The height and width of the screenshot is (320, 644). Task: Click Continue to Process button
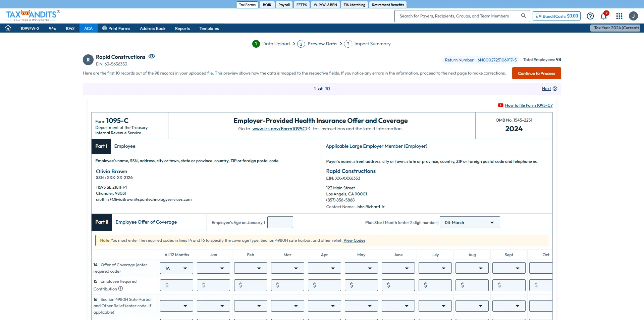pyautogui.click(x=536, y=73)
